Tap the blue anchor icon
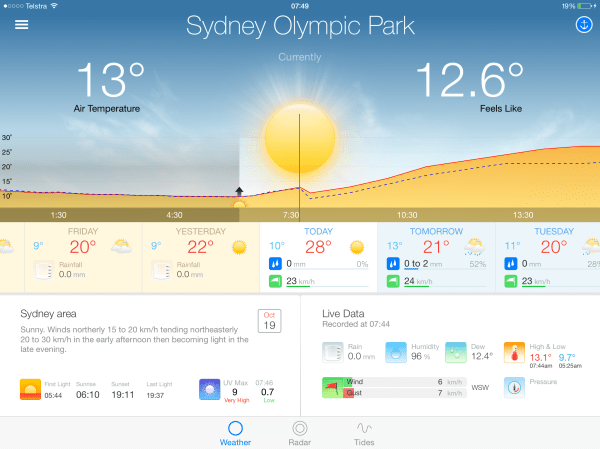The height and width of the screenshot is (449, 600). point(583,25)
